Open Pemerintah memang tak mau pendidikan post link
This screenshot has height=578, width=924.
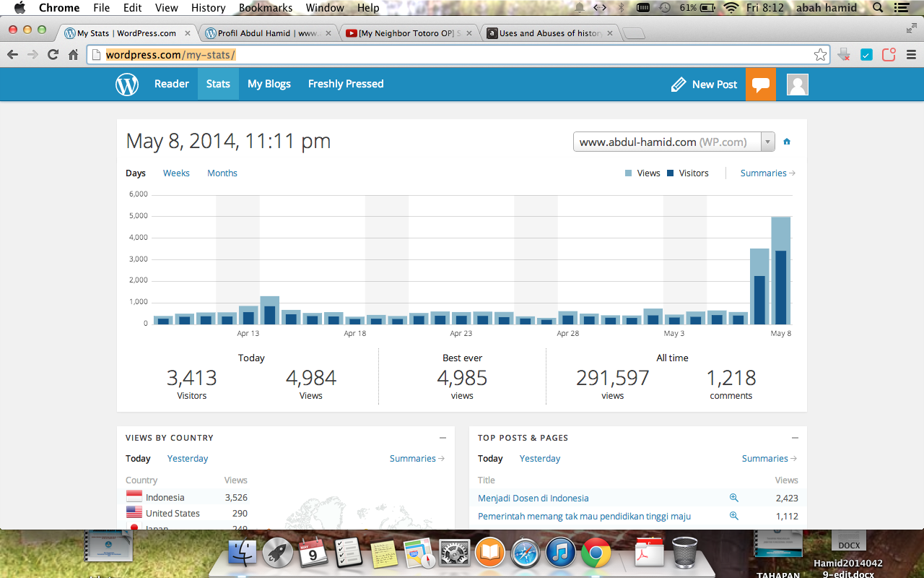point(584,516)
